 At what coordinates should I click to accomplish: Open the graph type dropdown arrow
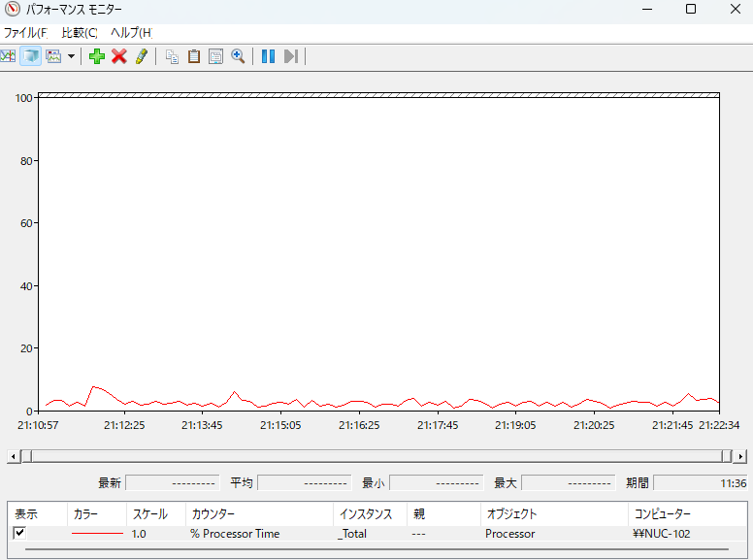point(71,56)
